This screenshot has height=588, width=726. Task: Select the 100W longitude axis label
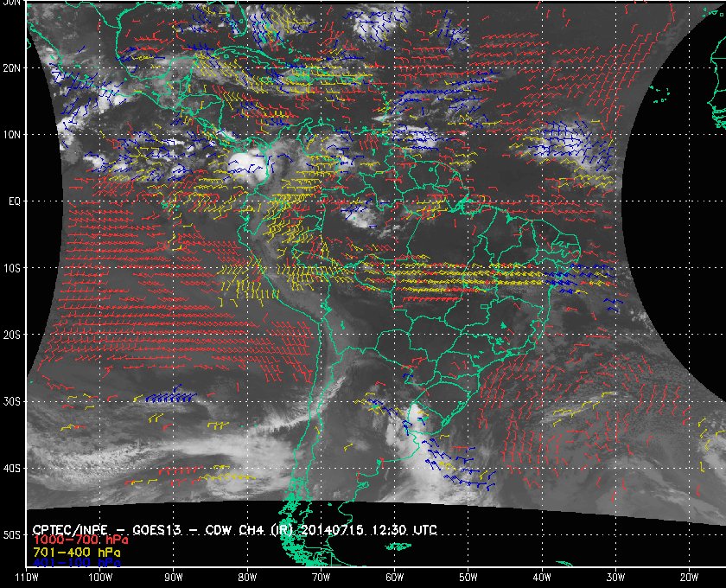click(100, 578)
